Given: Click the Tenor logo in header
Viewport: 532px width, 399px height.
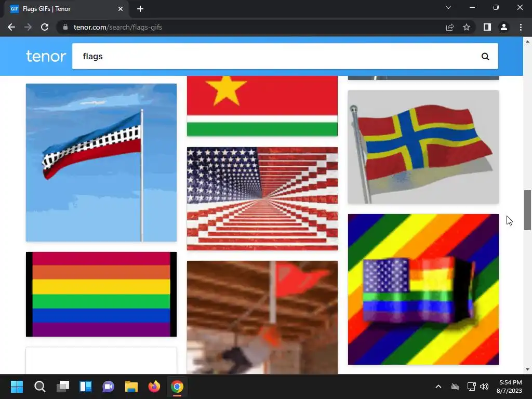Looking at the screenshot, I should [46, 56].
